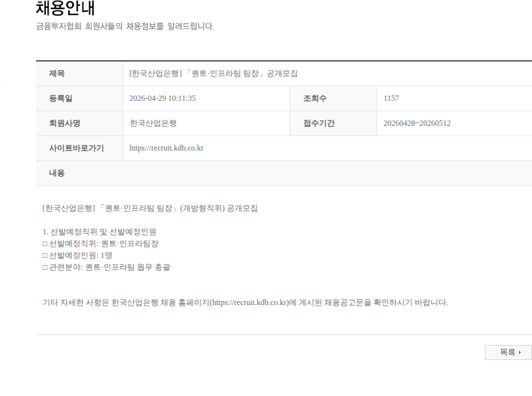Click the 목록 list button
This screenshot has width=532, height=396.
click(x=508, y=352)
